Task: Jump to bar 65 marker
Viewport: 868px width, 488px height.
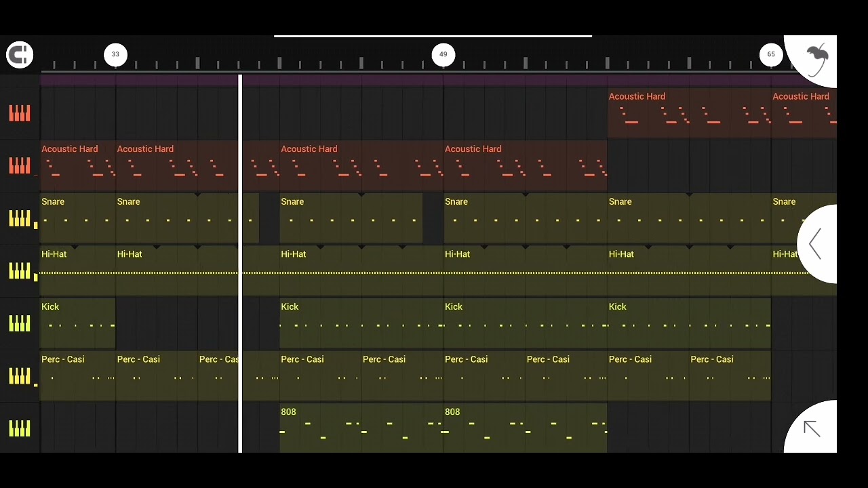Action: pos(771,54)
